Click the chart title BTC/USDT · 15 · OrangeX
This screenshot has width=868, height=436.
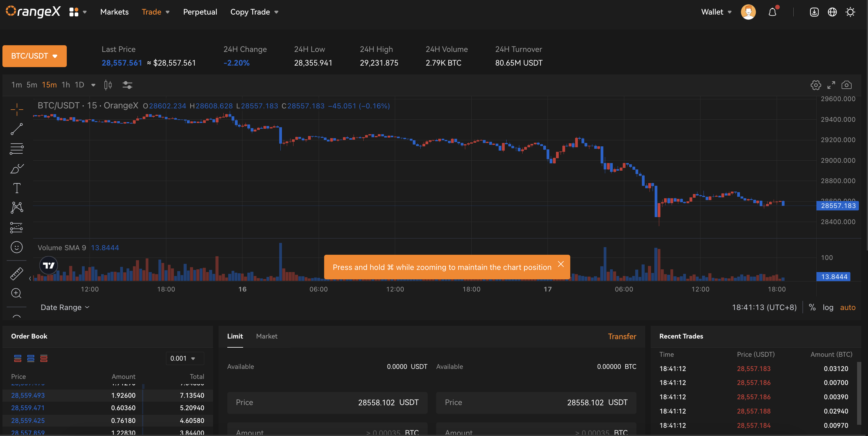click(x=88, y=106)
